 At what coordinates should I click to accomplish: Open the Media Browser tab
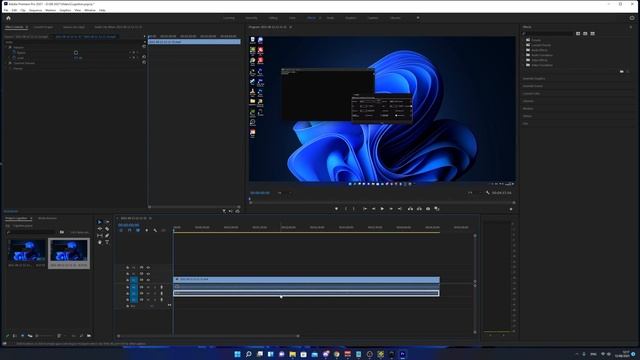pyautogui.click(x=47, y=218)
